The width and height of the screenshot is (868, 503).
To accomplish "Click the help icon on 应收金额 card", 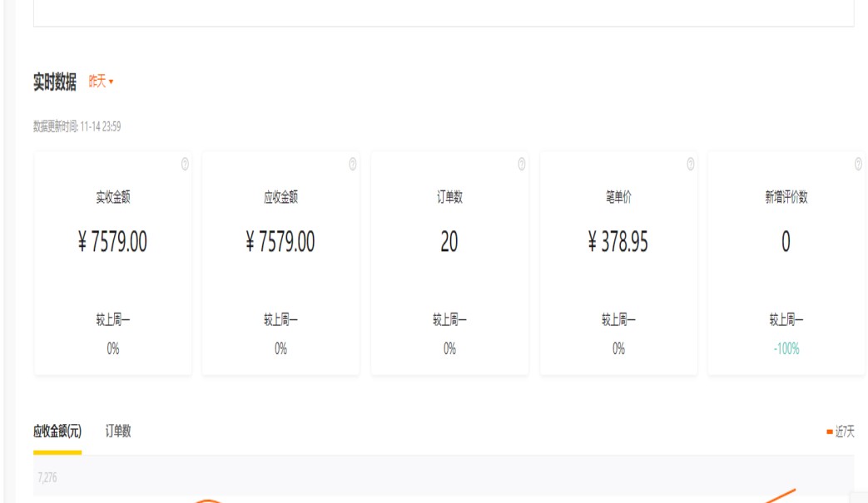I will click(x=353, y=165).
